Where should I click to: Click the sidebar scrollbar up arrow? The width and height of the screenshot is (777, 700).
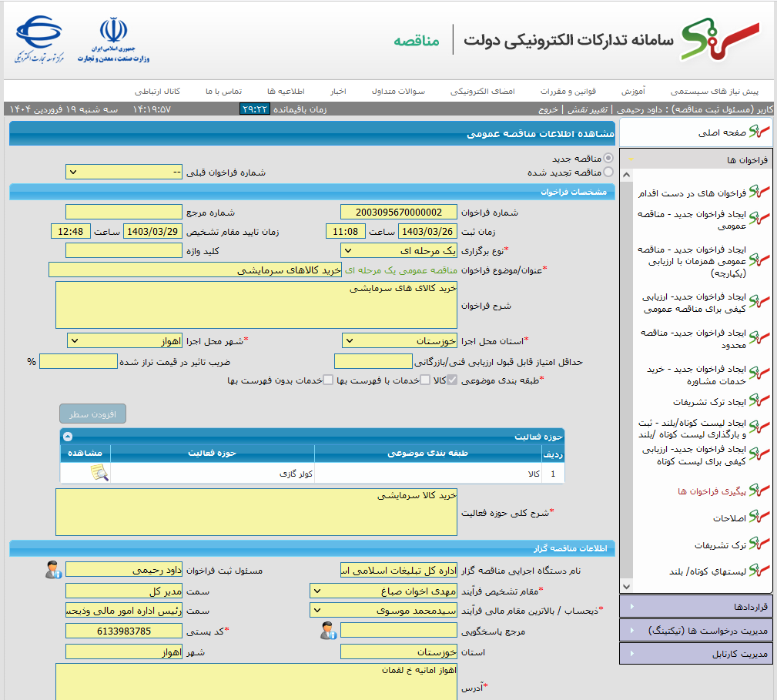click(x=626, y=175)
